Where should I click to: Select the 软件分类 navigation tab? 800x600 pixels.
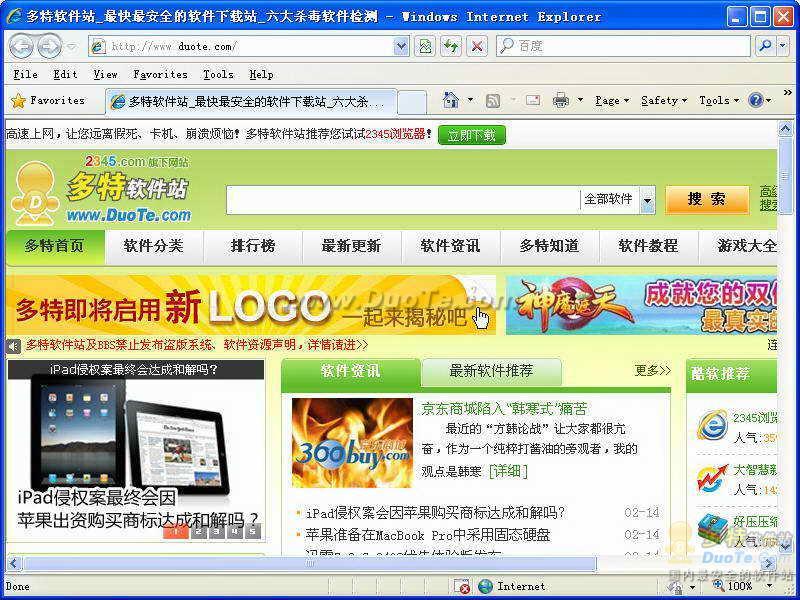154,246
